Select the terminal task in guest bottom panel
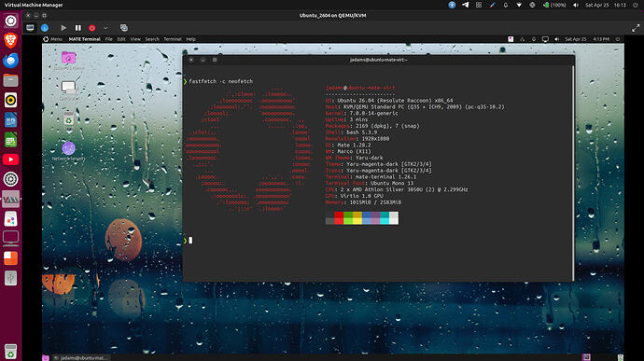Viewport: 644px width, 361px height. (x=81, y=357)
